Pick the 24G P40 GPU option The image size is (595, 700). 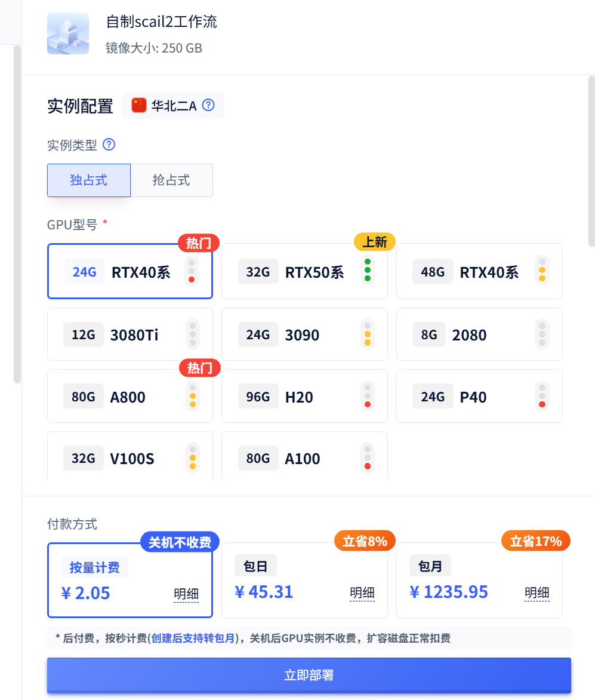click(479, 397)
